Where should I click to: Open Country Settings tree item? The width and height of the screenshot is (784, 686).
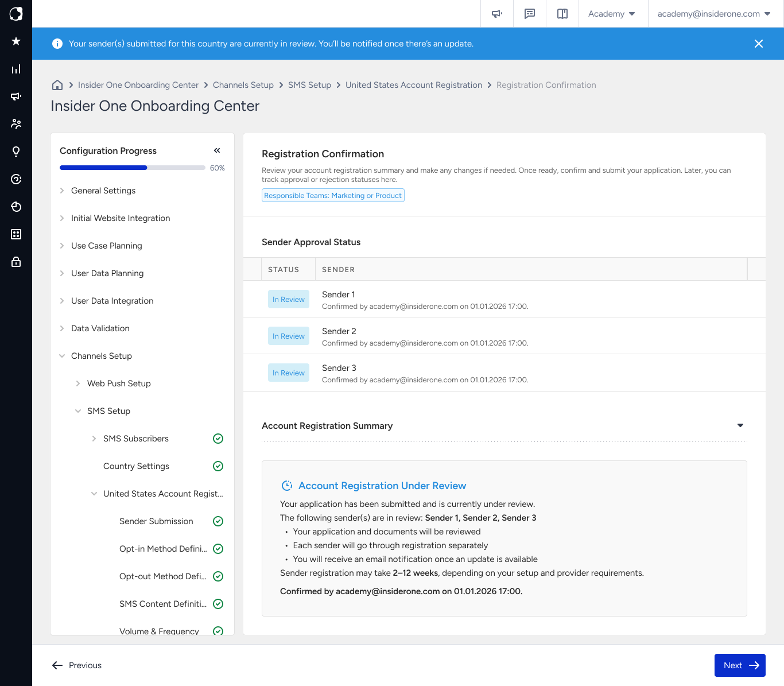pos(137,466)
